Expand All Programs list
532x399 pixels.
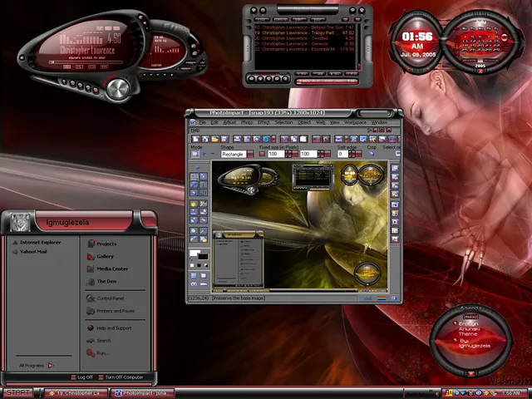pyautogui.click(x=37, y=365)
